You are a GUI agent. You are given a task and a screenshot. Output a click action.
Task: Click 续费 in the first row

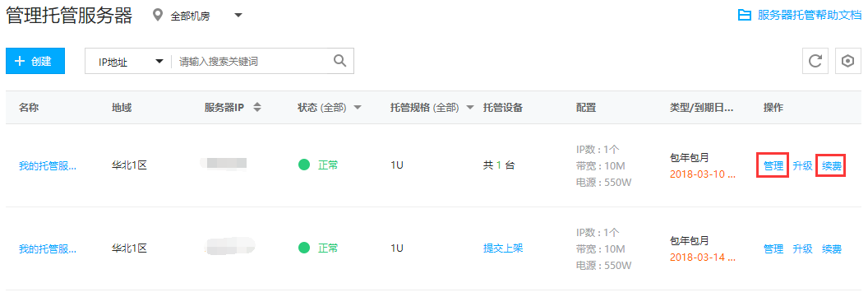pos(832,165)
